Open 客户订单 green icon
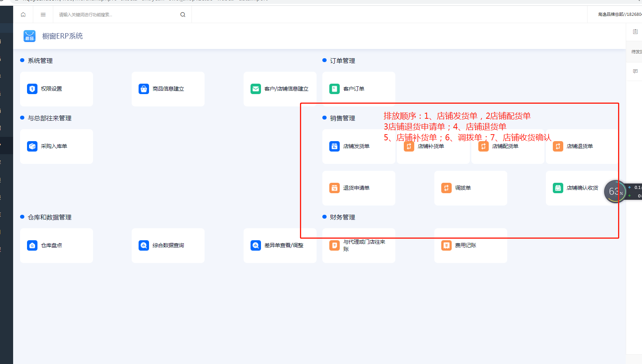 click(x=334, y=89)
